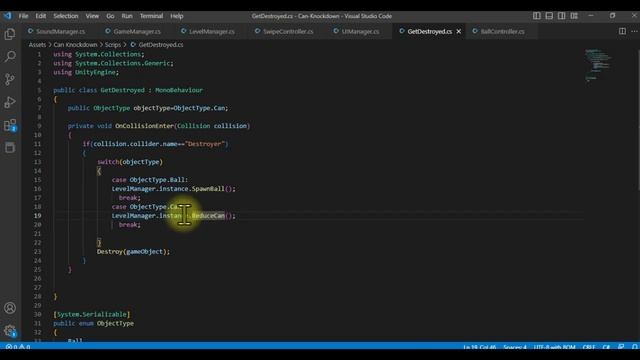
Task: Click [System.Serializable] attribute
Action: point(92,314)
